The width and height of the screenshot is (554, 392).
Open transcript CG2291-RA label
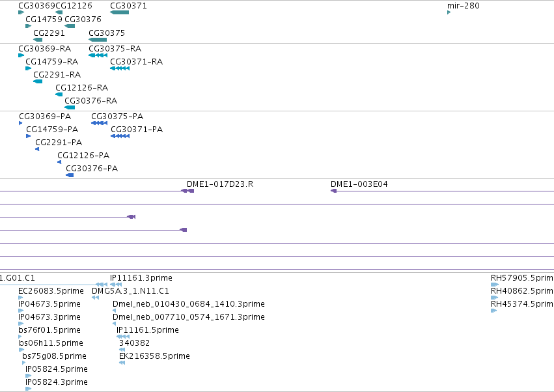pos(57,75)
